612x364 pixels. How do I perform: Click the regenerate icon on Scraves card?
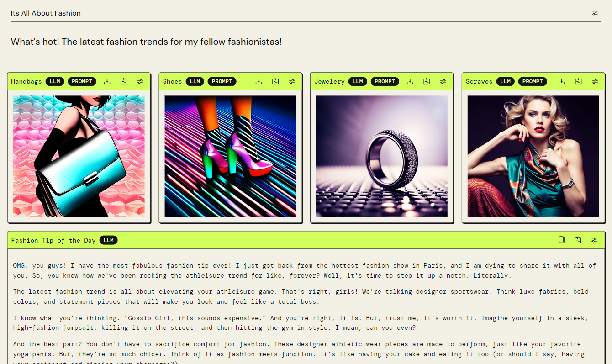578,81
